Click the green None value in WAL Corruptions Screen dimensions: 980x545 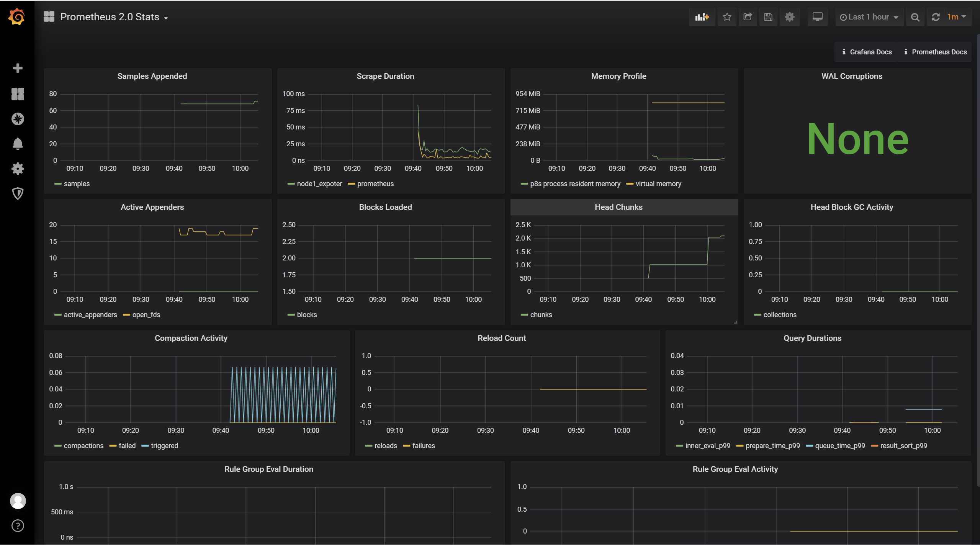pos(857,139)
